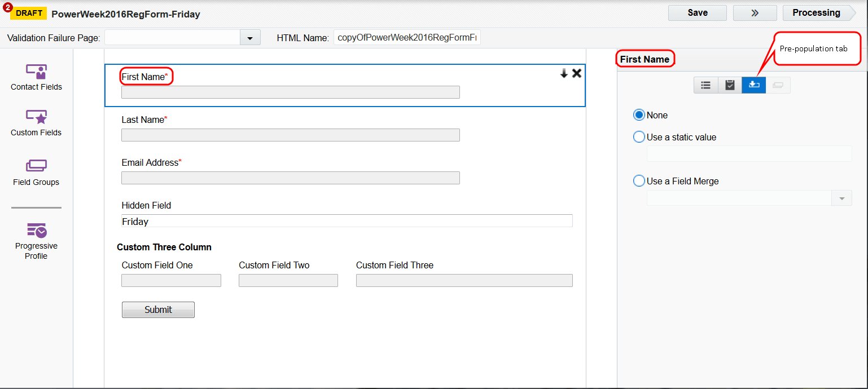Select the None pre-population option
The image size is (868, 389).
click(638, 114)
